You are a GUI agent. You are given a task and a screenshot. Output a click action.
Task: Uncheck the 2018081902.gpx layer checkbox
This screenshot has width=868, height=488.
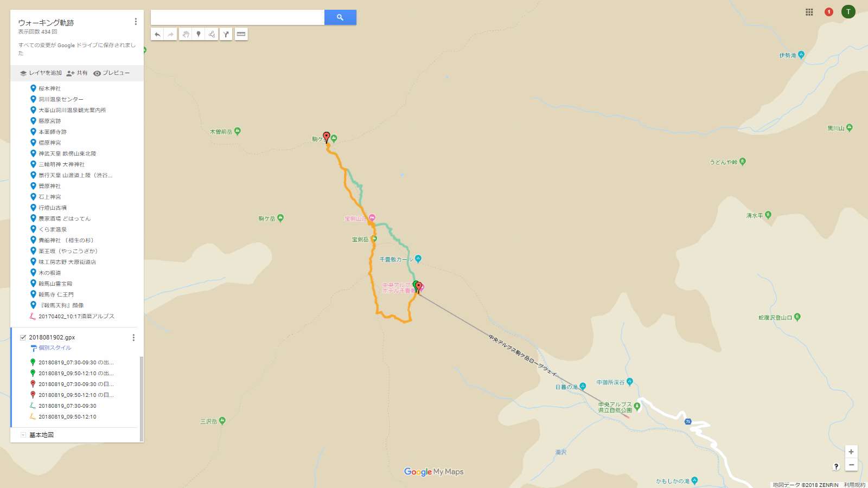(x=23, y=337)
